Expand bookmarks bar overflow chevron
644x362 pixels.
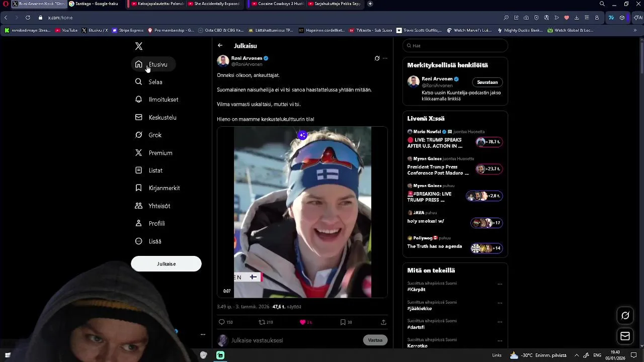tap(635, 30)
